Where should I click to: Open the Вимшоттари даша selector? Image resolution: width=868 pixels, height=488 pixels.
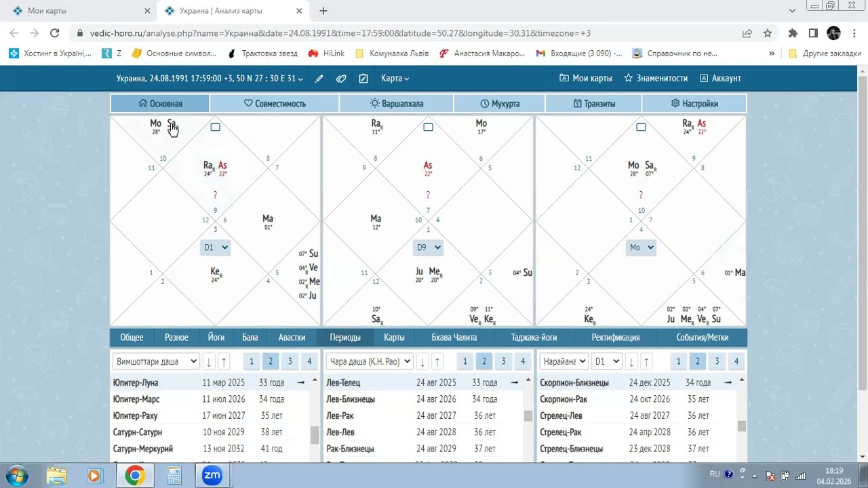point(156,361)
